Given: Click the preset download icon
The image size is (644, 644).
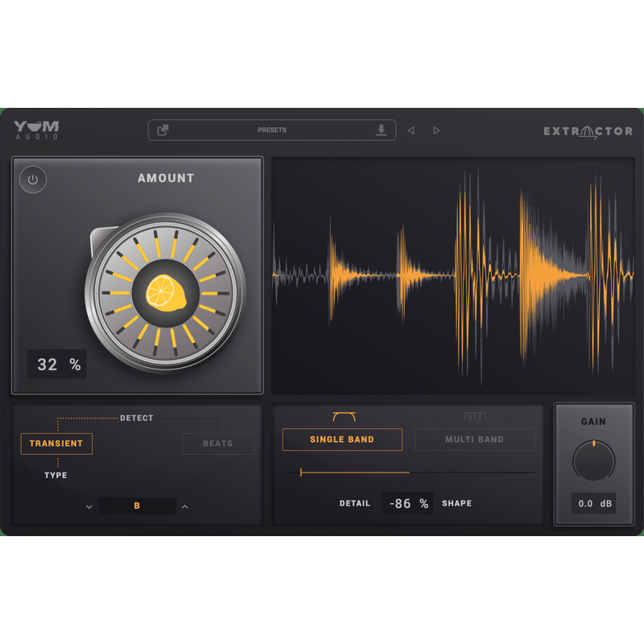Looking at the screenshot, I should click(382, 130).
